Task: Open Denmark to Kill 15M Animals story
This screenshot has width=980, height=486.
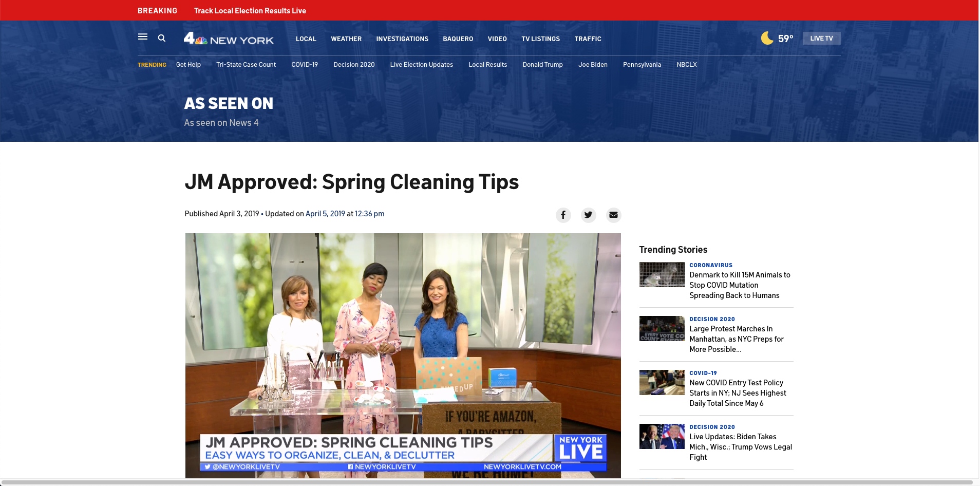Action: click(740, 285)
